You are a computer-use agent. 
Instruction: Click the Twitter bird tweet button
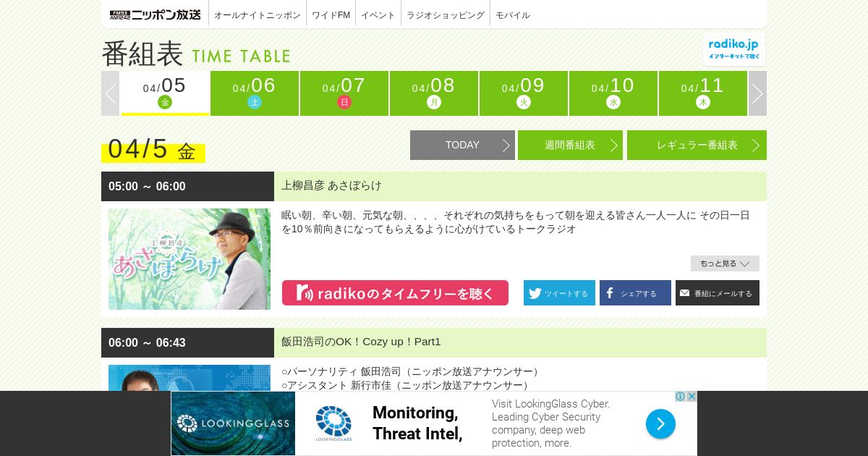click(x=559, y=293)
